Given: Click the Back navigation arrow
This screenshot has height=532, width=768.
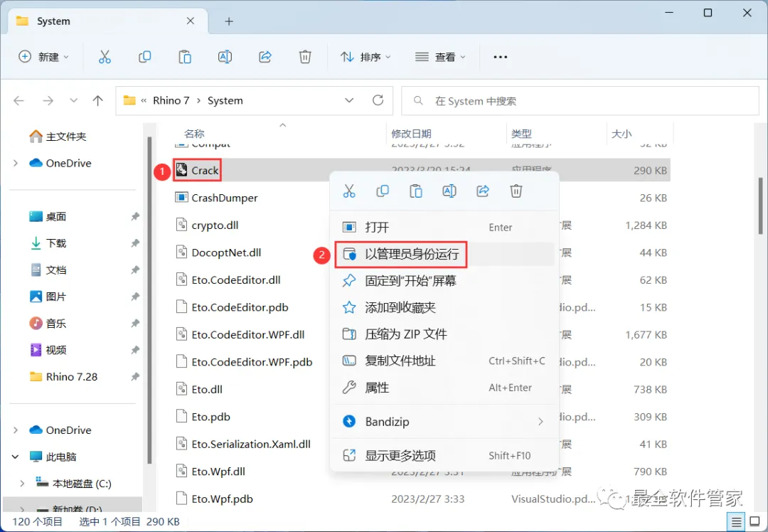Looking at the screenshot, I should coord(18,100).
